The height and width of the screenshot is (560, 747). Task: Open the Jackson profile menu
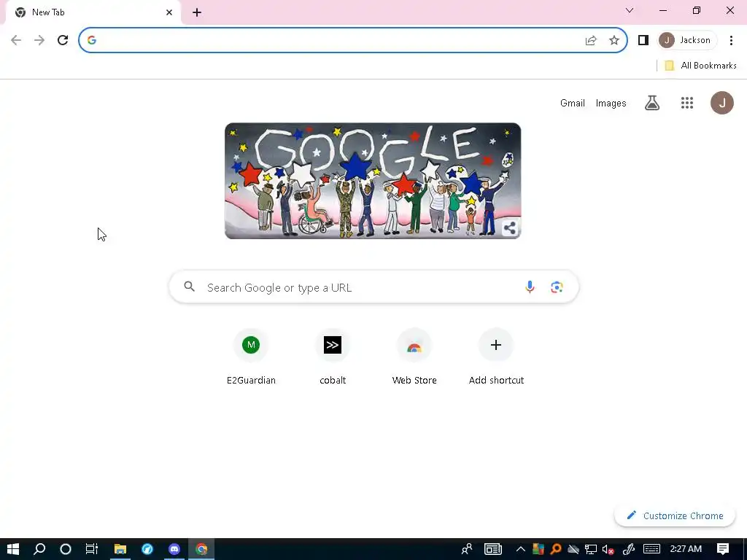687,40
